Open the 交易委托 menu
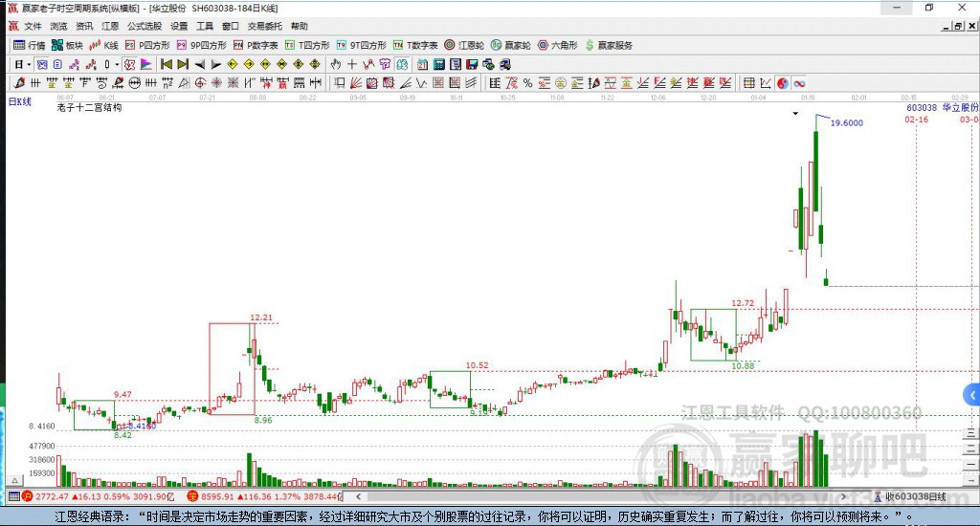Viewport: 980px width, 526px height. coord(264,26)
